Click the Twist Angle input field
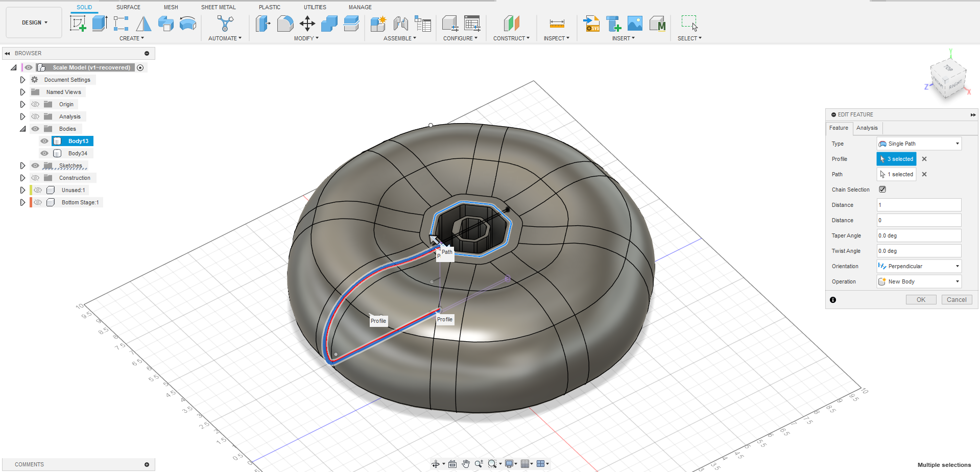The image size is (980, 472). point(919,251)
